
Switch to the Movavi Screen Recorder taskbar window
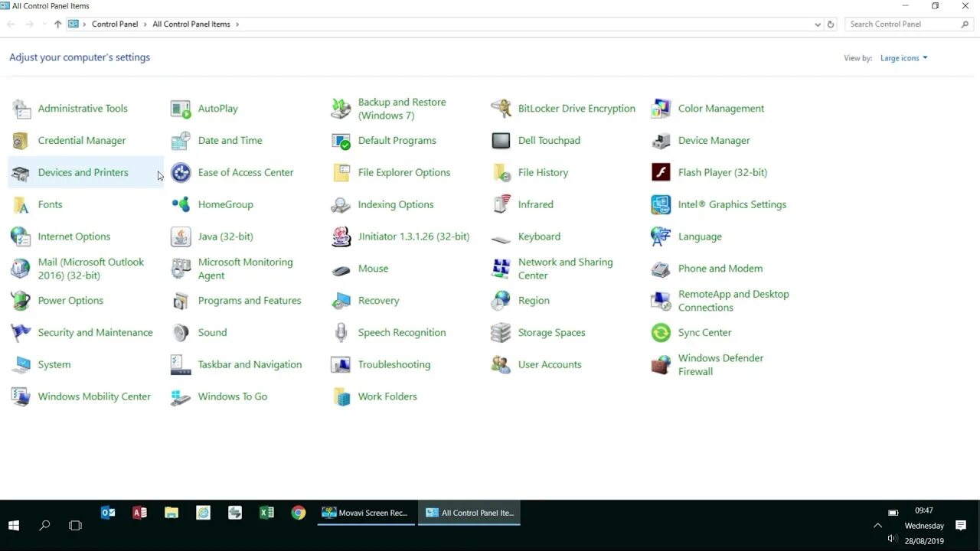366,513
